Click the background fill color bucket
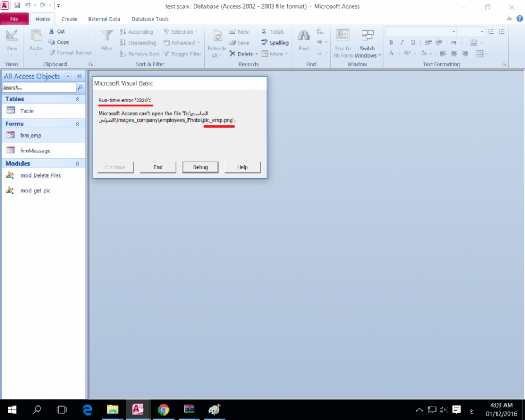This screenshot has width=525, height=420. (x=424, y=53)
